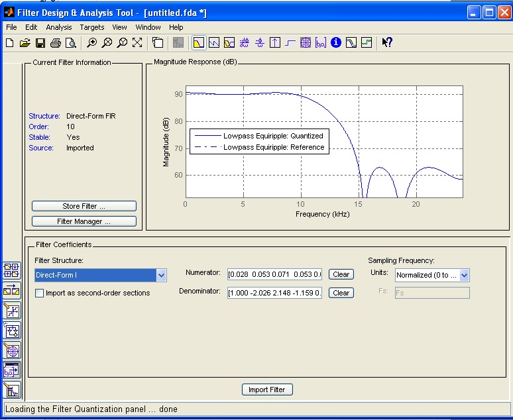
Task: Open the Filter Structure dropdown
Action: click(161, 275)
